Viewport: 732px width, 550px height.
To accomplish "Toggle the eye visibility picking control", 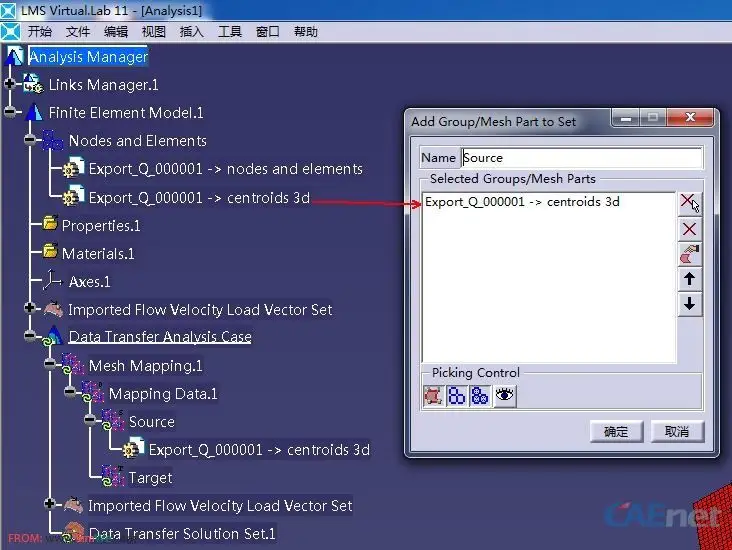I will coord(505,396).
